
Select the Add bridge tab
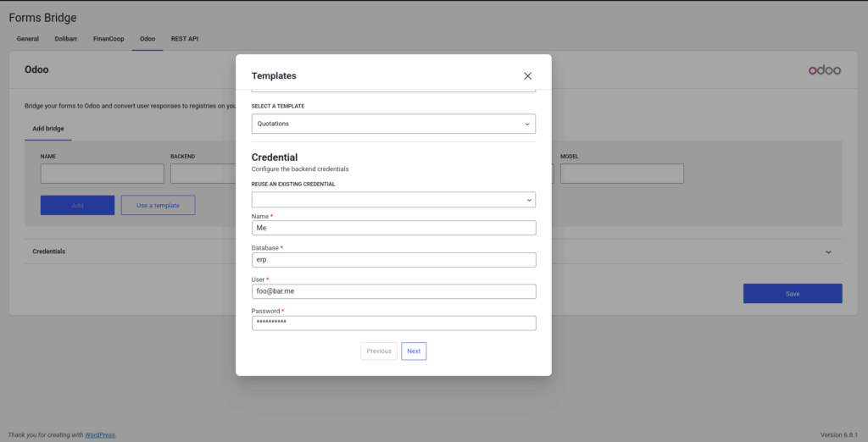pos(48,129)
